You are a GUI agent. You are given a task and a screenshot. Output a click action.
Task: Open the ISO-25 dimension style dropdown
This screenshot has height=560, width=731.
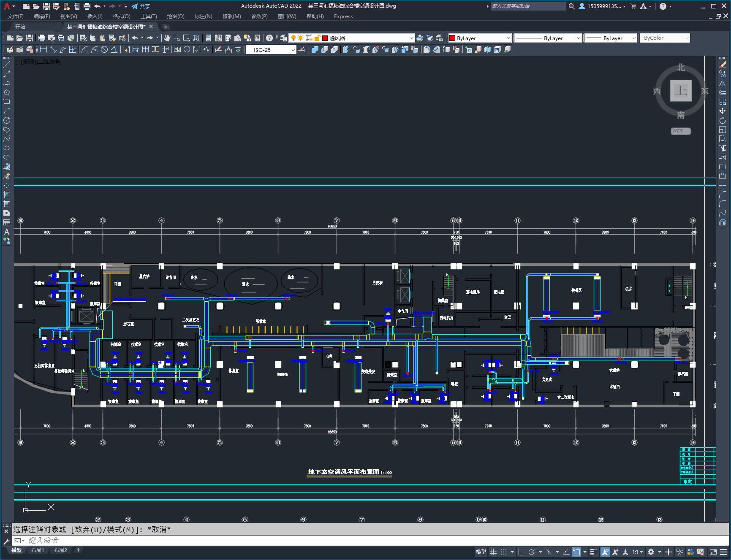[271, 50]
